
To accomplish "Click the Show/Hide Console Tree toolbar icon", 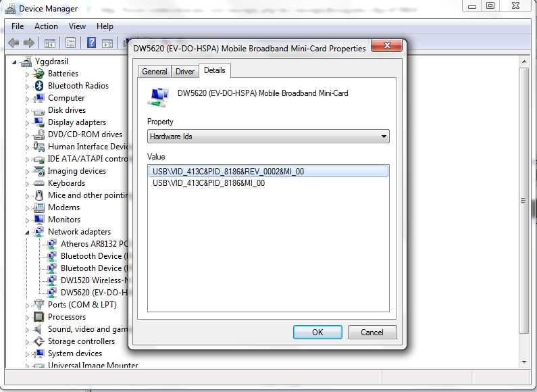I will 50,43.
